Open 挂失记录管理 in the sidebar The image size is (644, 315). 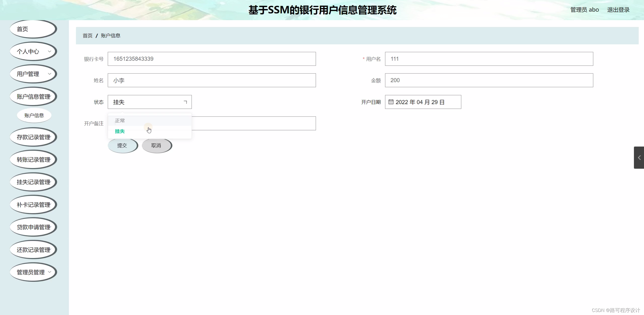pyautogui.click(x=33, y=182)
